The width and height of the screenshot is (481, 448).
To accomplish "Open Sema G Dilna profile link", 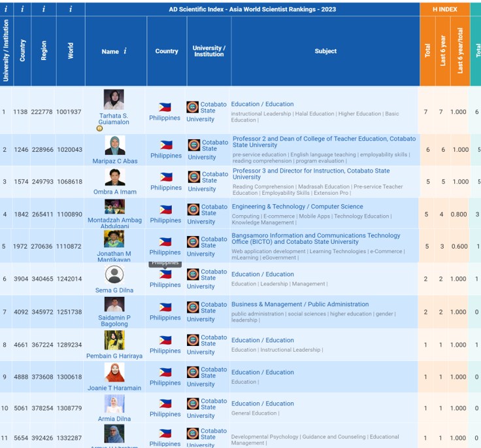I will [114, 290].
